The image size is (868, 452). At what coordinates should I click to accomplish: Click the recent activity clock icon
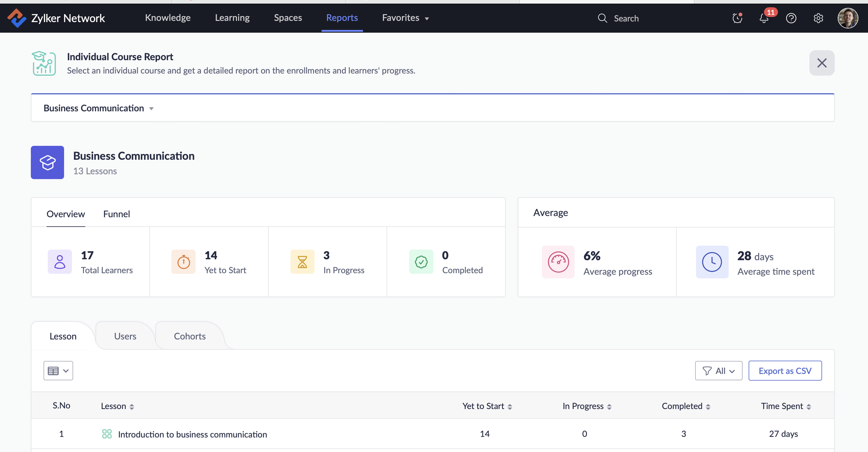click(x=737, y=18)
